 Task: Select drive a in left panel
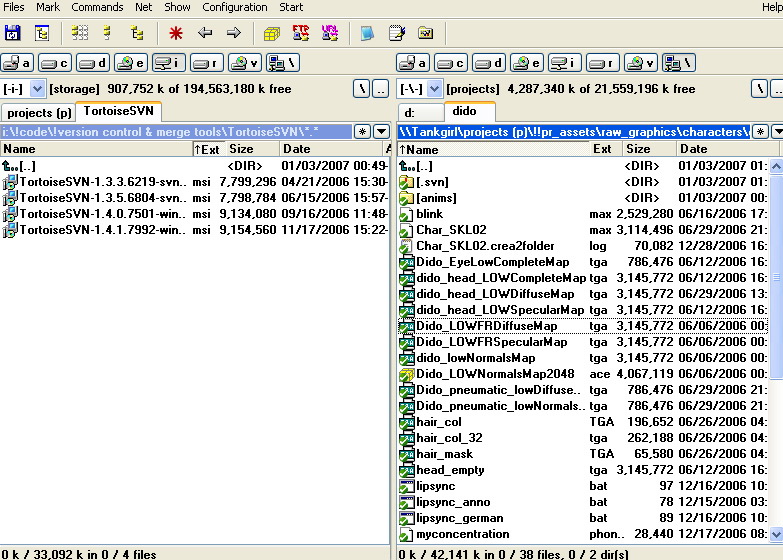coord(16,63)
